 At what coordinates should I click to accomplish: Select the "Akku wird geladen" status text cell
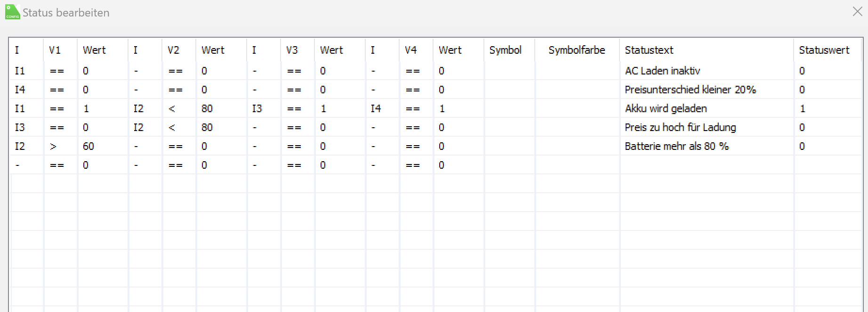click(666, 108)
